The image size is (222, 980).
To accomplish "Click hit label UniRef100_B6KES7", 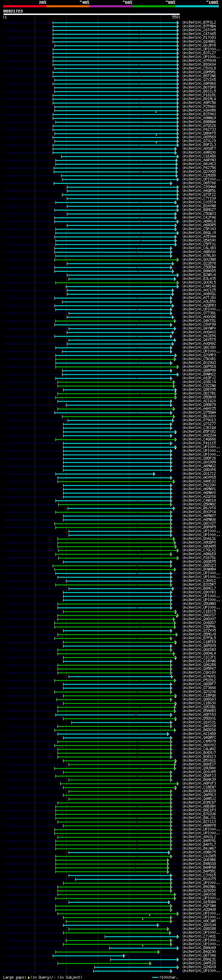I will point(199,764).
